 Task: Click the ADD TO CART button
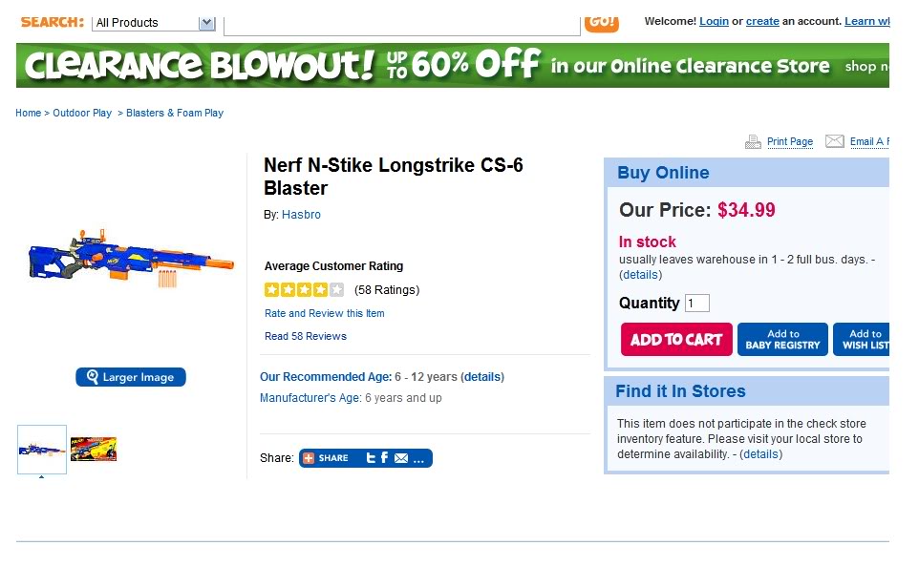(x=676, y=340)
